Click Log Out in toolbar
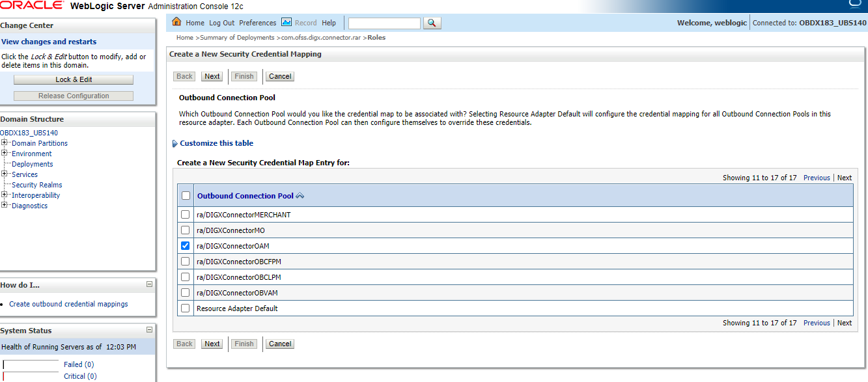 pos(222,23)
